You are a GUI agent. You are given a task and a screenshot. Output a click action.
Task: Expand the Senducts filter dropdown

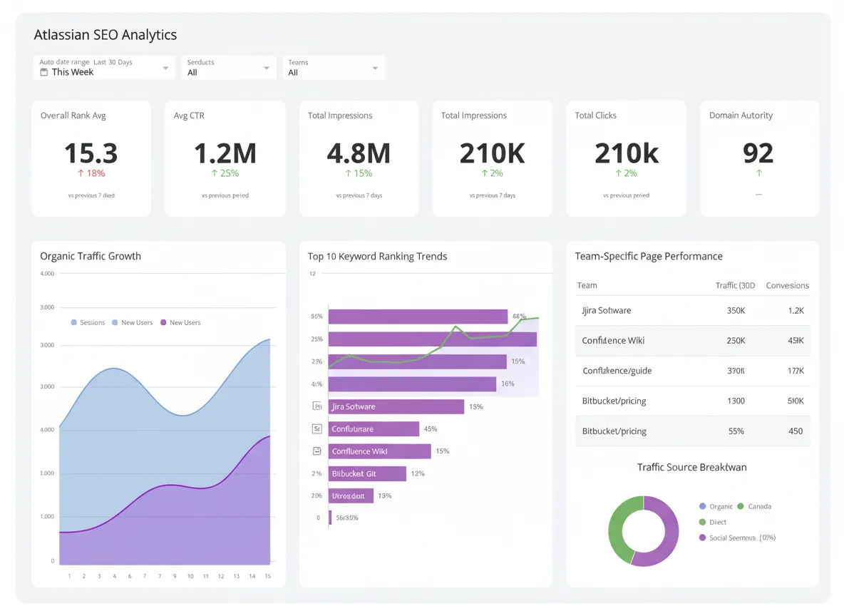pos(228,68)
